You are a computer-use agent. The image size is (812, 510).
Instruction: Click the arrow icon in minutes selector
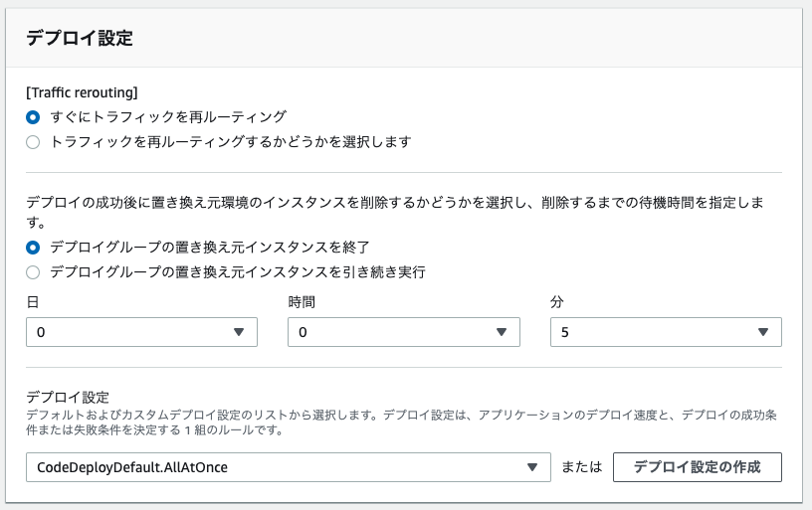[763, 333]
